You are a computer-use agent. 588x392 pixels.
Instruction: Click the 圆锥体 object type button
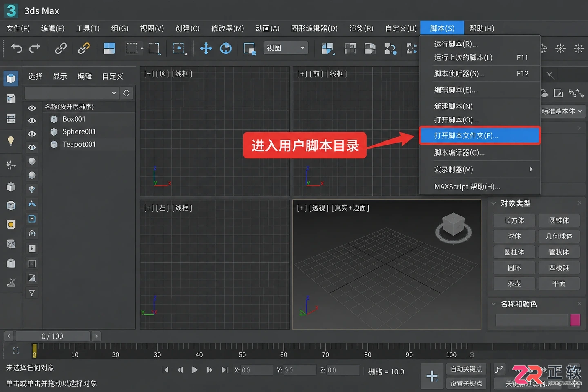coord(559,220)
